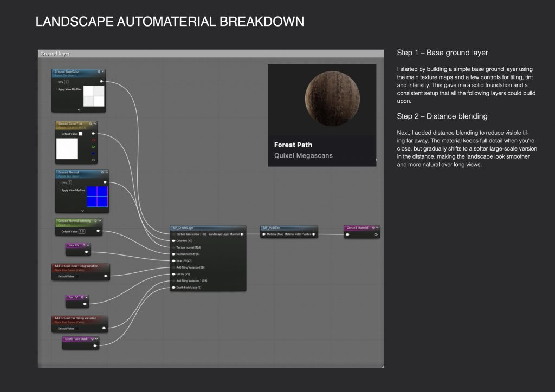Open the Ground Normal Intensity node dropdown arrow
The width and height of the screenshot is (555, 392).
click(99, 221)
